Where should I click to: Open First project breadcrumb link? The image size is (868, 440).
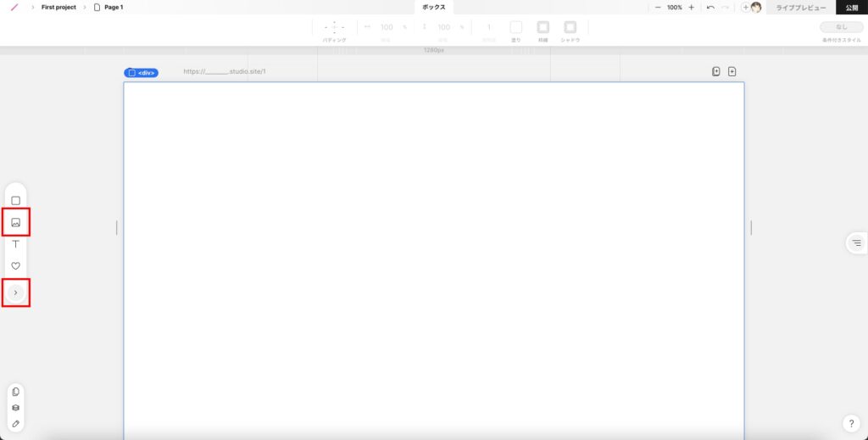[x=58, y=7]
